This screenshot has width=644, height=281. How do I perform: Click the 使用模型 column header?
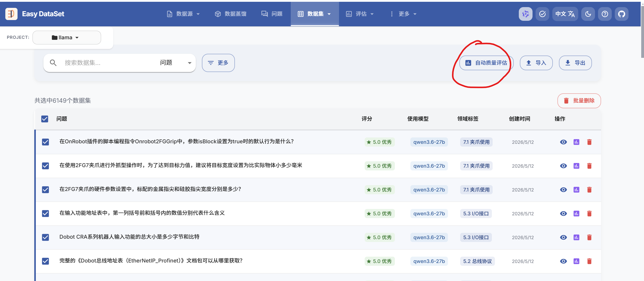point(418,119)
